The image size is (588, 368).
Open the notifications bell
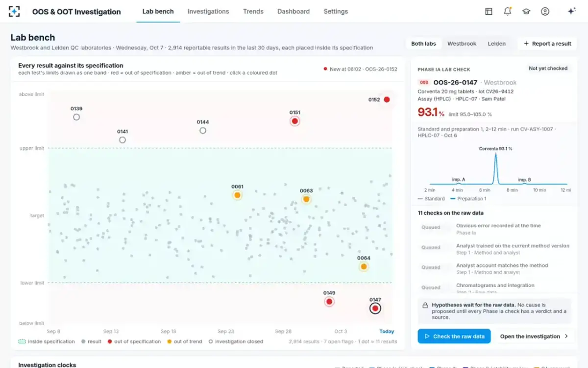tap(508, 11)
